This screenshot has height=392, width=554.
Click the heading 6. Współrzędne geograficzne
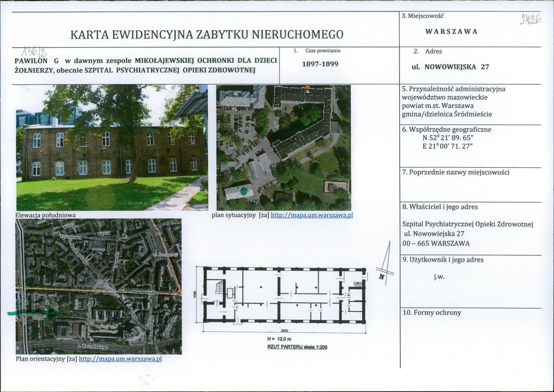447,129
